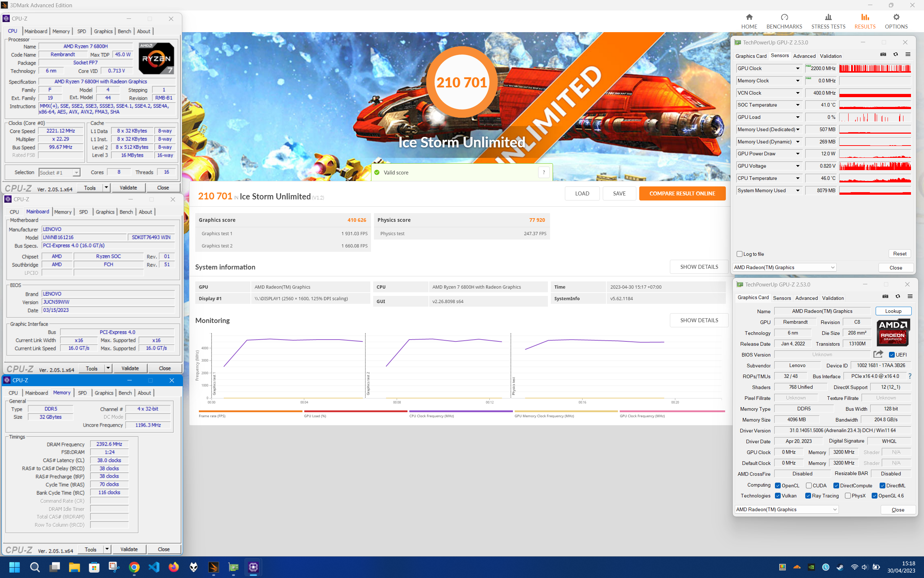This screenshot has height=578, width=924.
Task: Enable the Log to file checkbox
Action: [x=740, y=254]
